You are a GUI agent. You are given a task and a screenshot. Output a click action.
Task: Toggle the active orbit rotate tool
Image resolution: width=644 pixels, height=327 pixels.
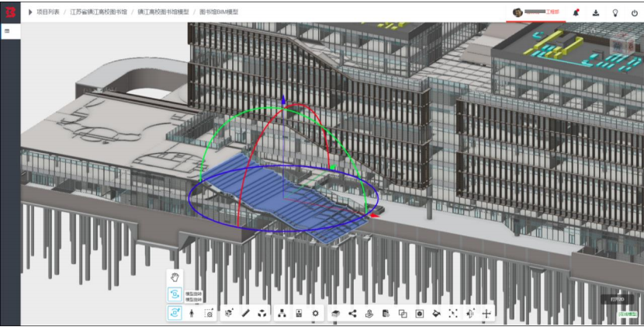point(175,313)
